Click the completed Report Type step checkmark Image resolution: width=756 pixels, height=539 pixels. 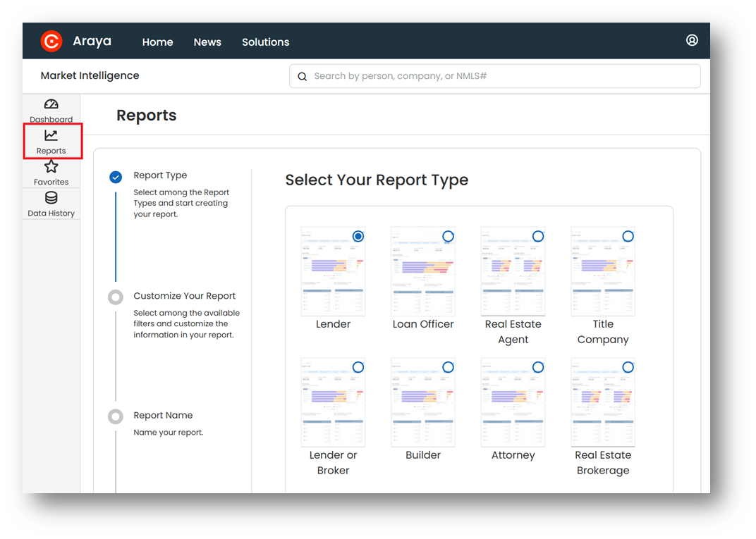pos(116,178)
